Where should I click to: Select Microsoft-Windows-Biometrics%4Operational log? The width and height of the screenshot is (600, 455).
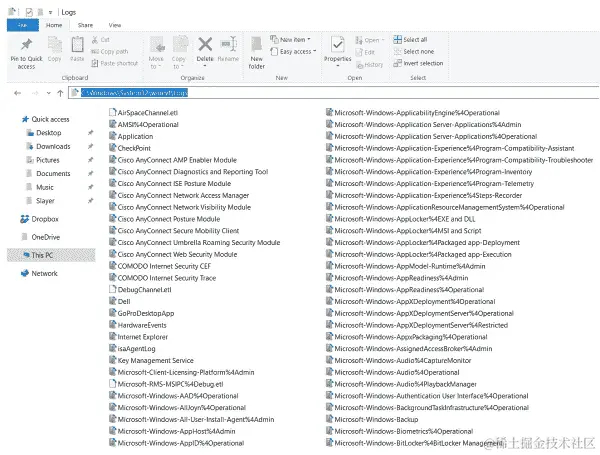pyautogui.click(x=399, y=431)
